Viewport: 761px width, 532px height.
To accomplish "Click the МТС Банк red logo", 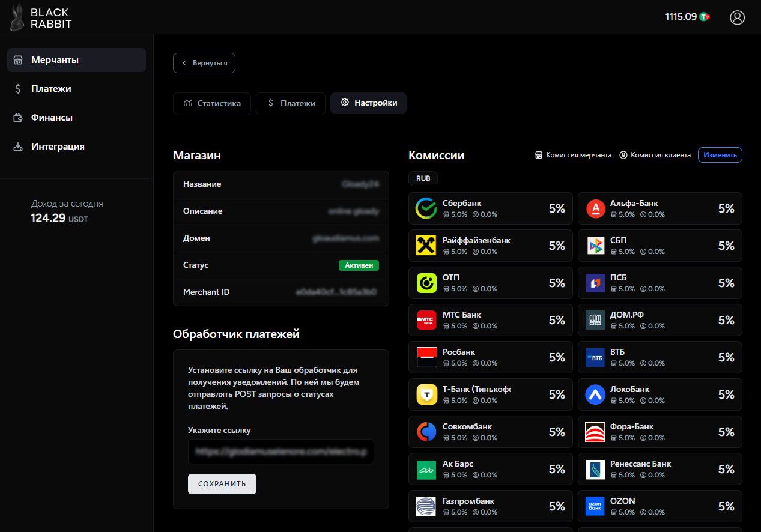I will [426, 320].
